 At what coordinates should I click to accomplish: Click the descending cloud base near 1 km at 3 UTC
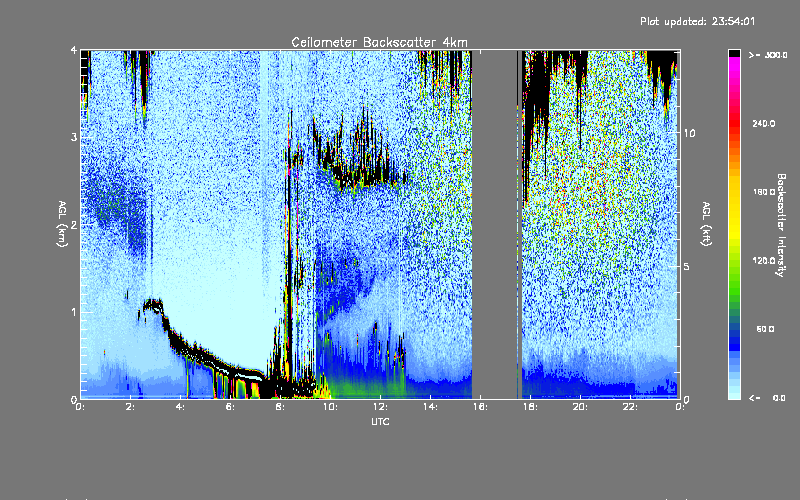[153, 306]
